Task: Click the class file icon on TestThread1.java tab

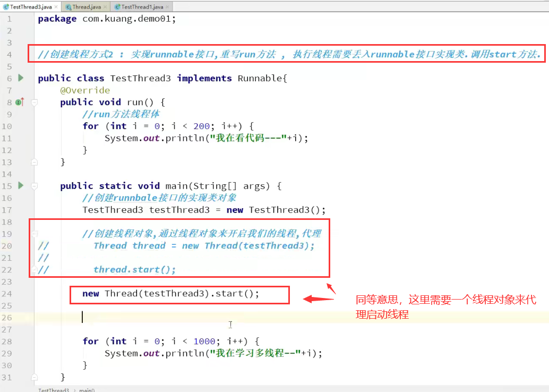Action: [x=117, y=7]
